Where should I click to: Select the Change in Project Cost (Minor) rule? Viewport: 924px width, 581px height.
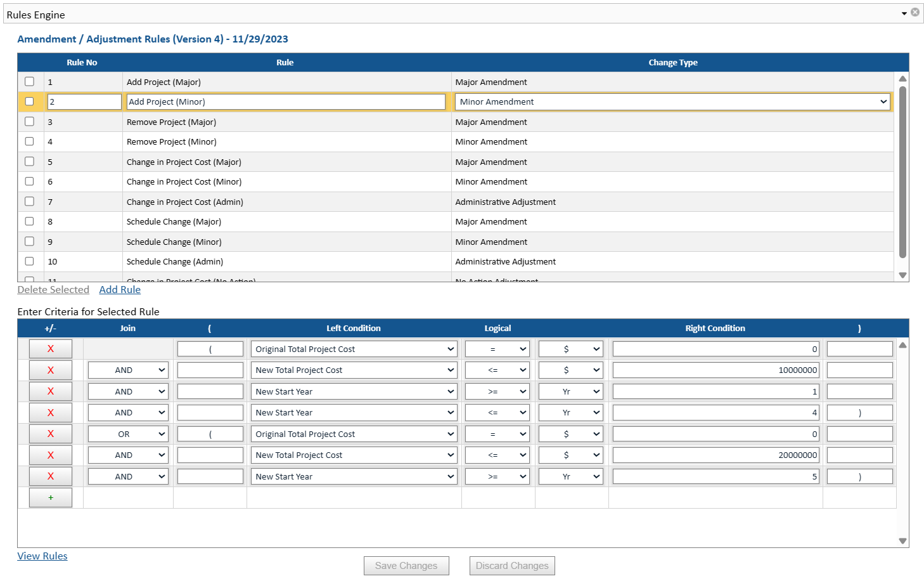click(456, 181)
